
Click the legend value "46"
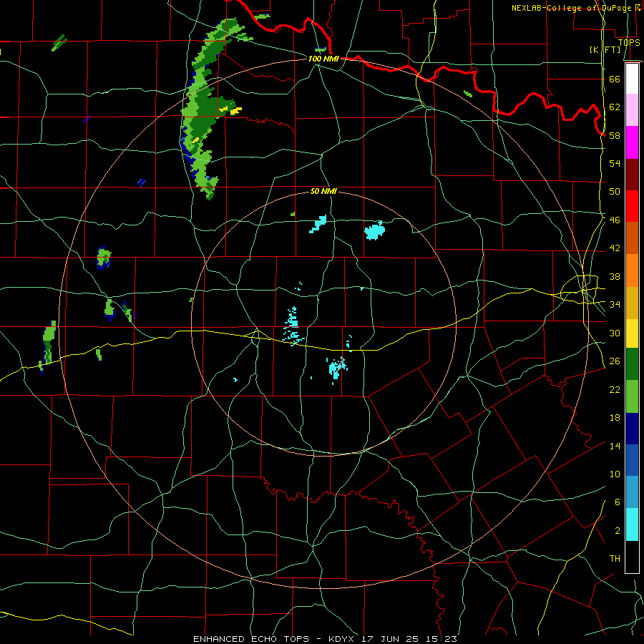coord(615,220)
